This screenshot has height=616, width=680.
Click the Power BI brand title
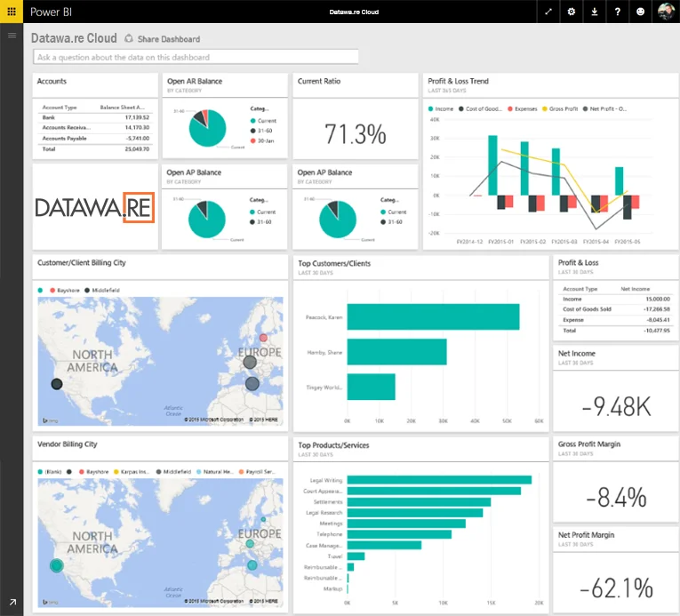pyautogui.click(x=51, y=12)
